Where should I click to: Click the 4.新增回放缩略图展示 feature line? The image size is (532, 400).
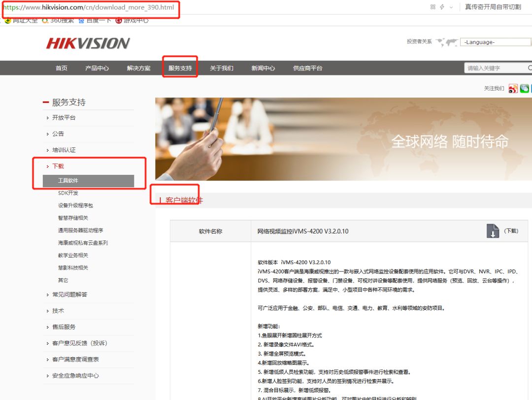coord(283,363)
